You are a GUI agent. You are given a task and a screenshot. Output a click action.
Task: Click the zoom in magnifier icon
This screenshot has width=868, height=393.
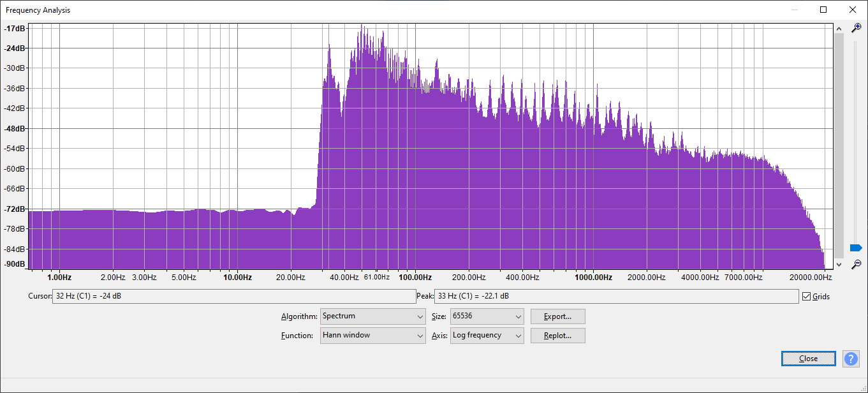click(857, 28)
